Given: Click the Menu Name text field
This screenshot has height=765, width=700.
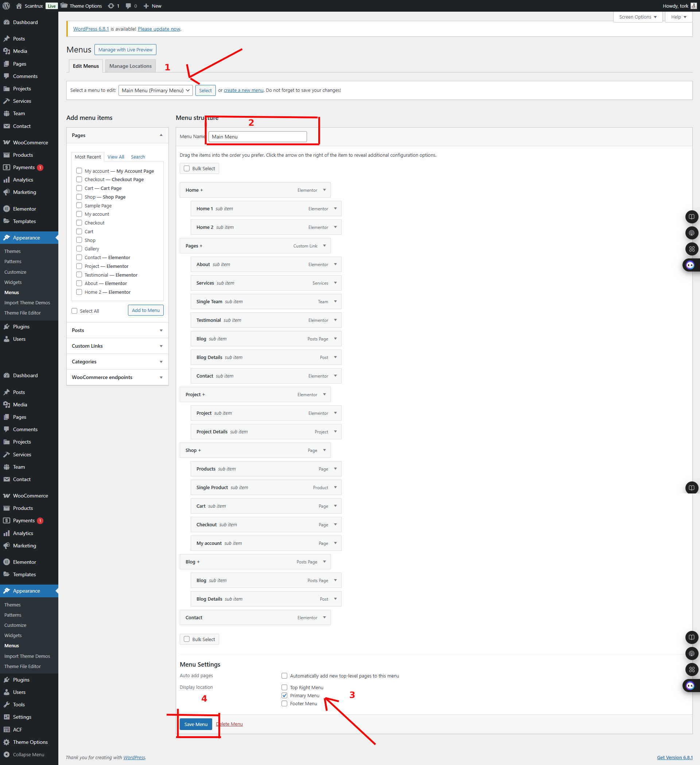Looking at the screenshot, I should 257,137.
